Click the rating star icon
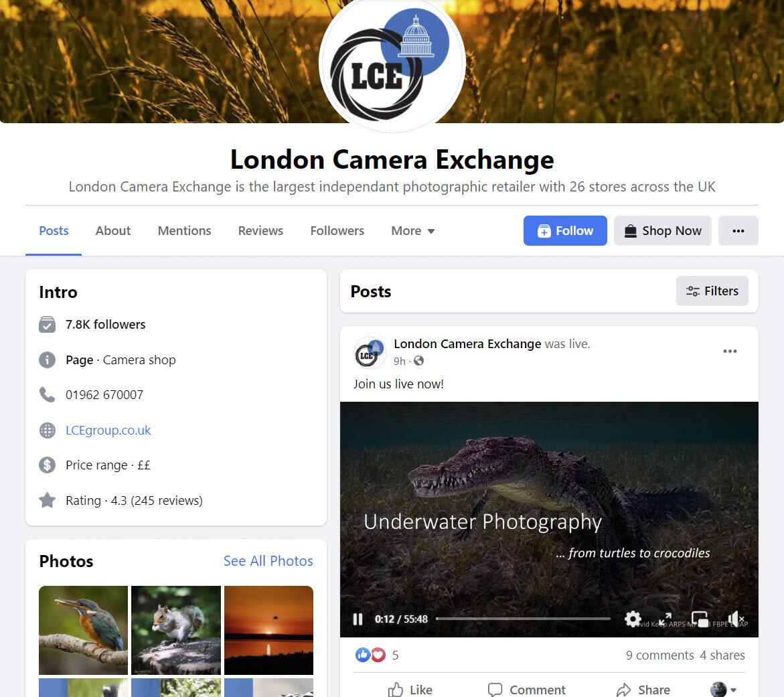 pos(47,500)
